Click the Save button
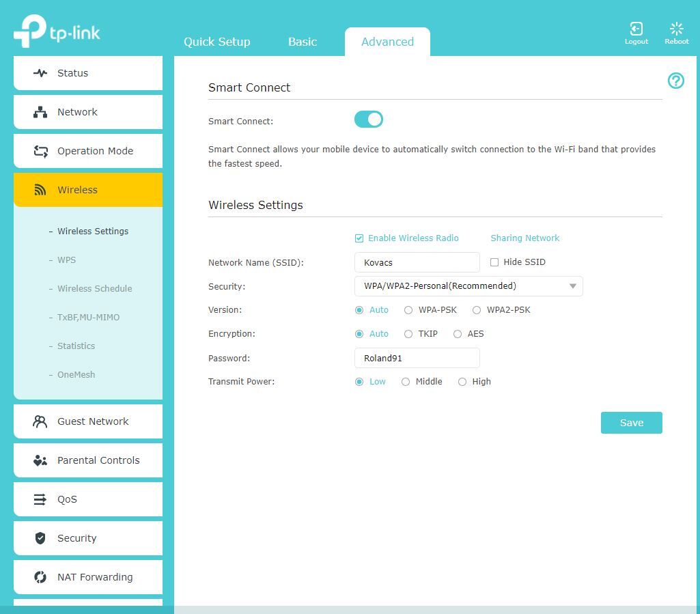 (631, 423)
